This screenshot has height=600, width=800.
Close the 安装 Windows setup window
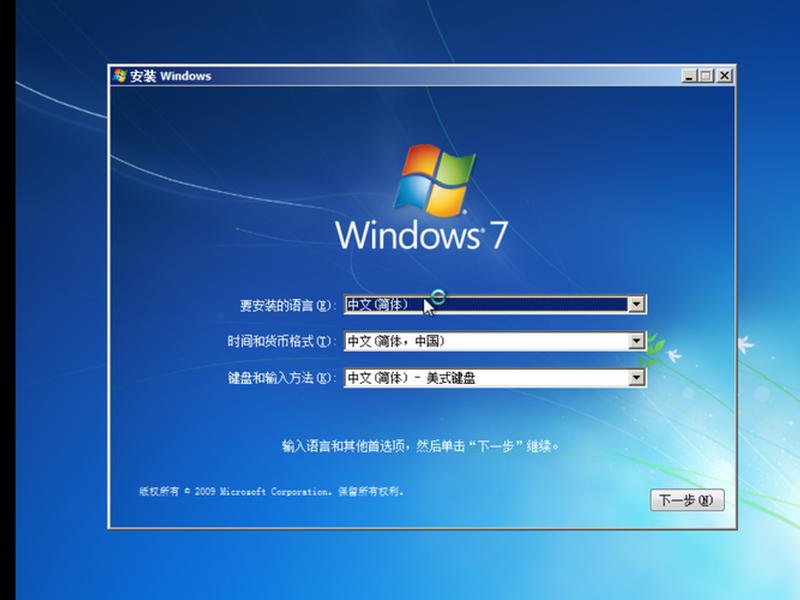[x=724, y=76]
